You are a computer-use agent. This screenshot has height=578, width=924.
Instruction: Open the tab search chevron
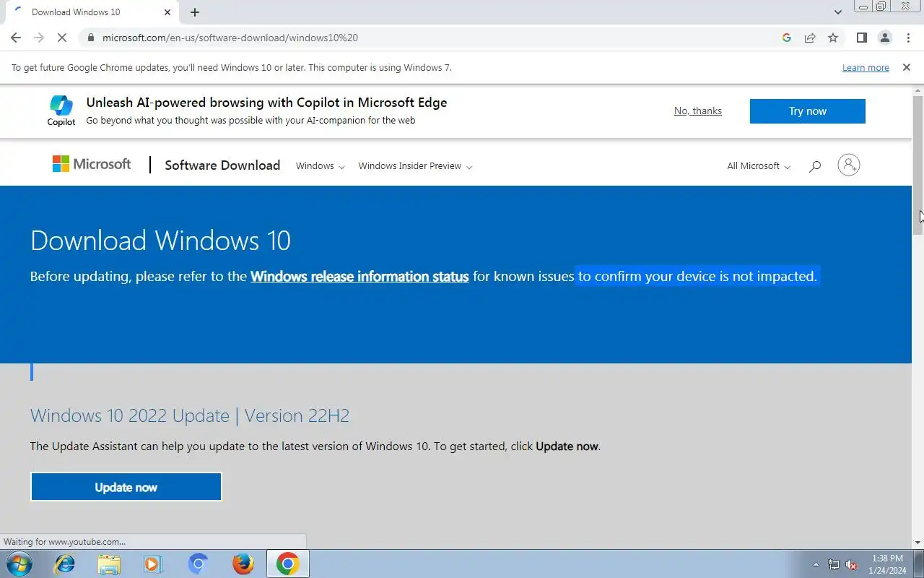[x=837, y=12]
